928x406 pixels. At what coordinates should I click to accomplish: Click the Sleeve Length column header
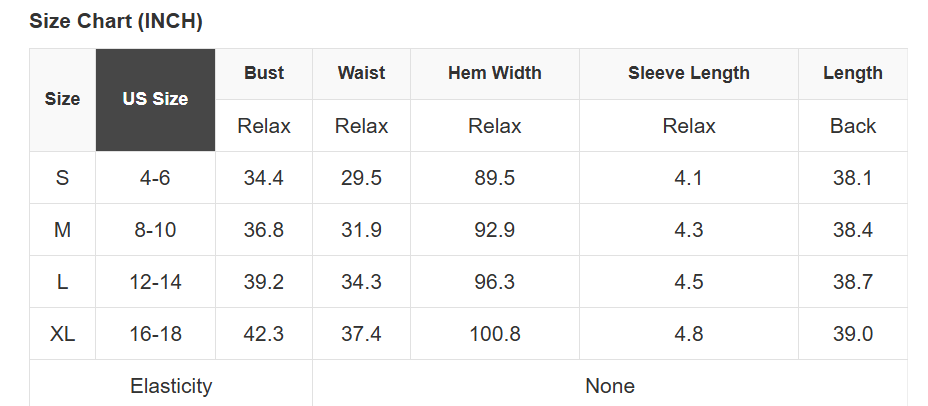pos(688,73)
